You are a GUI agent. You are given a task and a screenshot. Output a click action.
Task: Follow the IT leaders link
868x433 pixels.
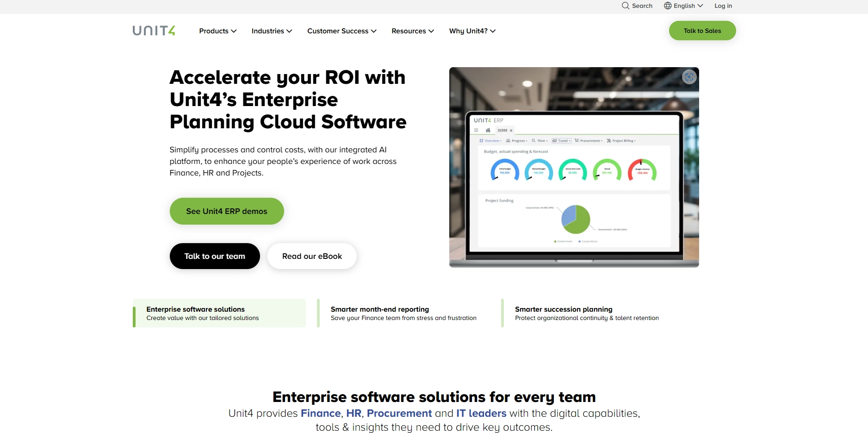[481, 413]
